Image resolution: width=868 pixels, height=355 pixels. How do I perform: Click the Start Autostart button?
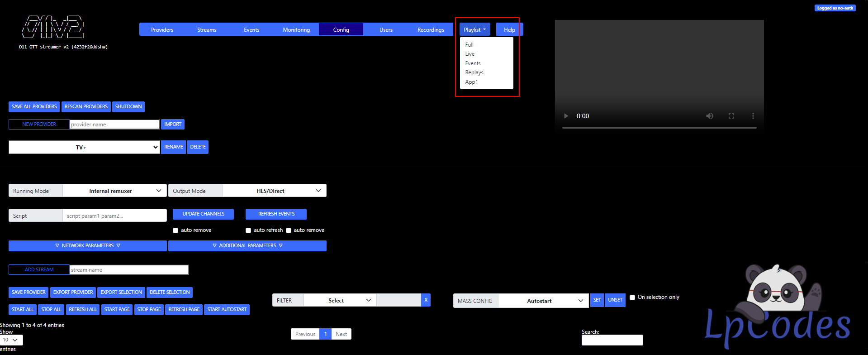pos(227,309)
